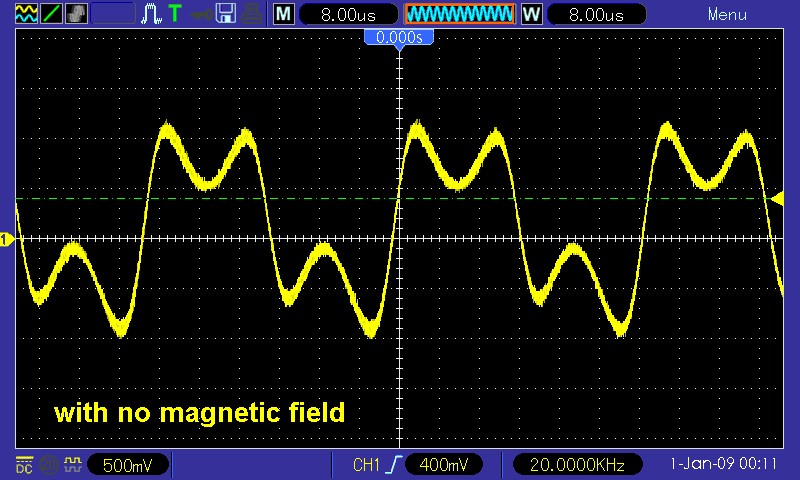This screenshot has height=480, width=800.
Task: Click the empty status box in top toolbar
Action: 113,14
